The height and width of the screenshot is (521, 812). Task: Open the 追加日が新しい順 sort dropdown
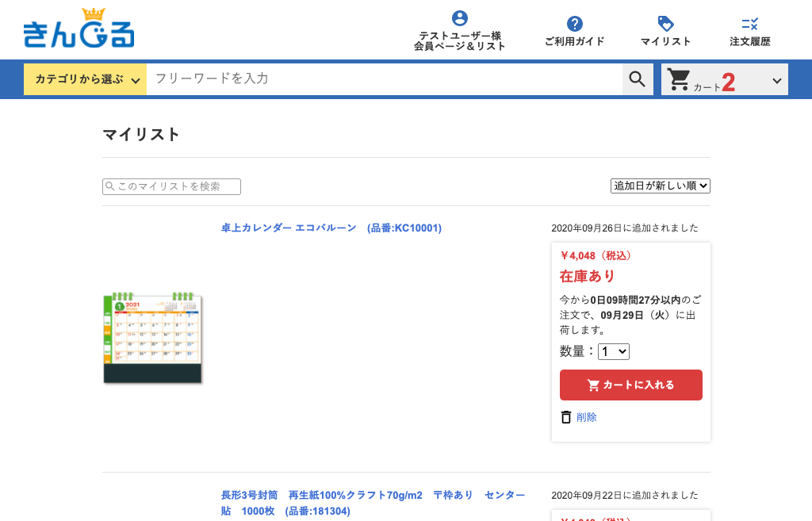click(x=660, y=186)
